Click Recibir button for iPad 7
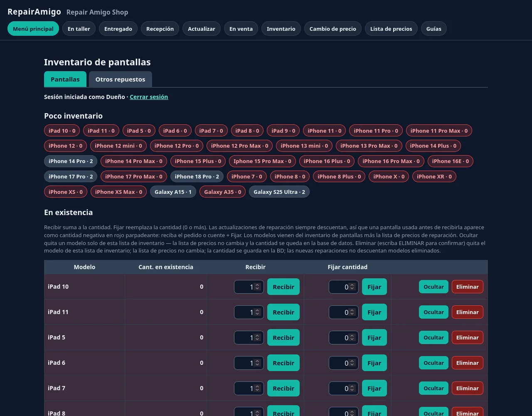This screenshot has width=532, height=416. (x=283, y=388)
